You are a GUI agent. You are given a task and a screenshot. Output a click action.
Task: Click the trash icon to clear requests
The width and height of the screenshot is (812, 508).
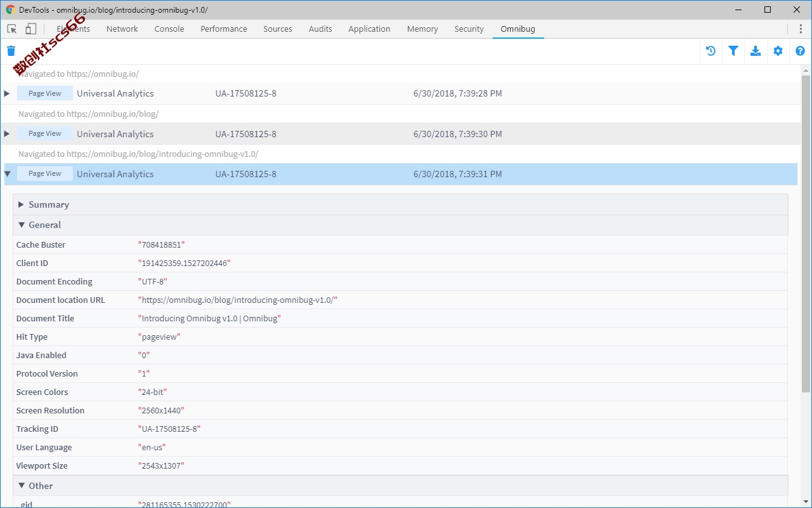(11, 51)
